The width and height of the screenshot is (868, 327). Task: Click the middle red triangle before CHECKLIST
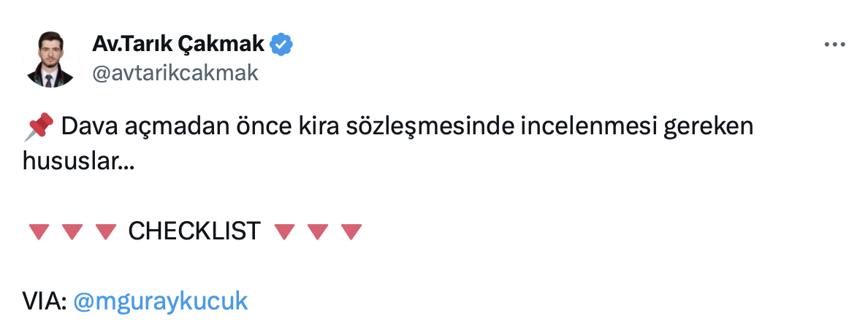click(x=72, y=232)
